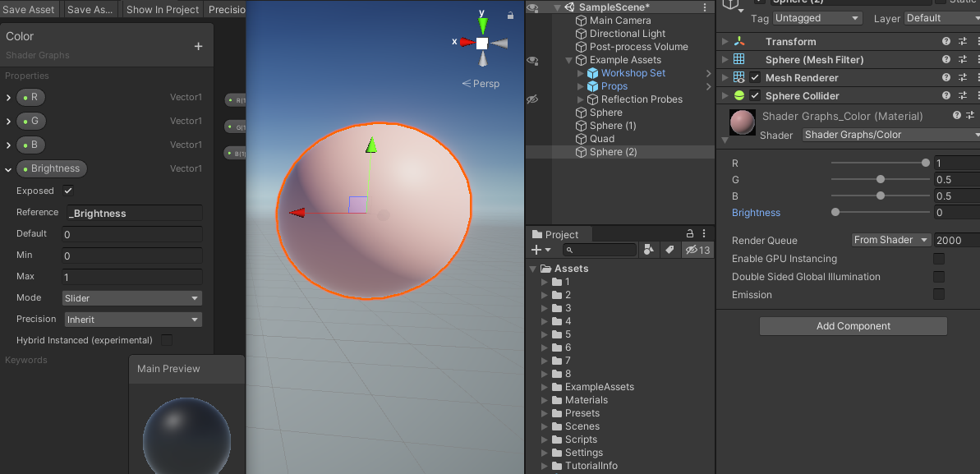Click the Add Component button

pos(853,326)
